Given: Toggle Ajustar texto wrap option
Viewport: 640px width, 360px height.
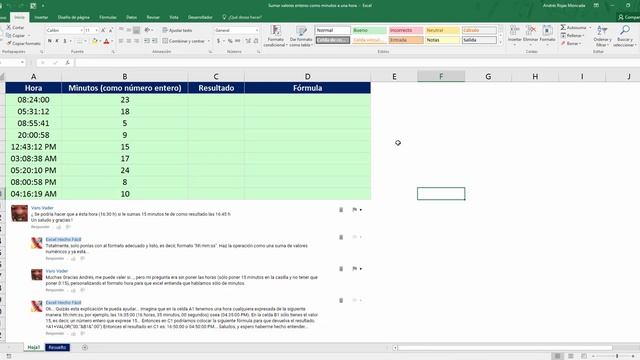Looking at the screenshot, I should coord(177,30).
